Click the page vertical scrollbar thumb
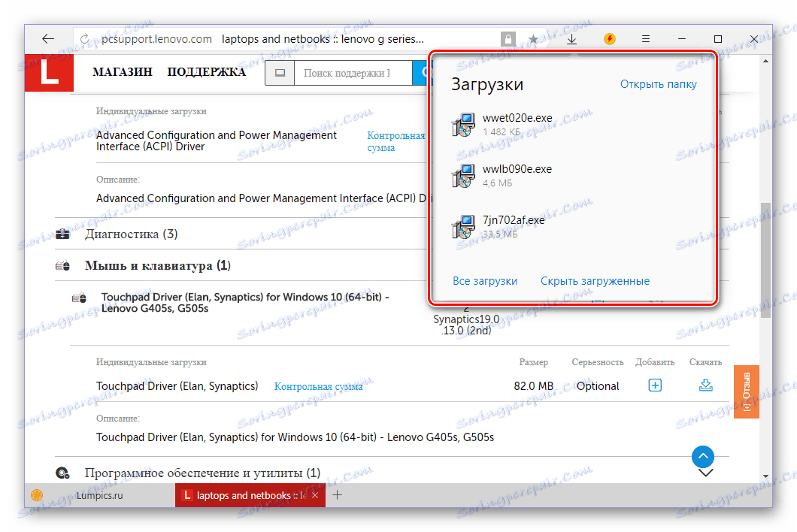Screen dimensions: 797x532 click(765, 260)
